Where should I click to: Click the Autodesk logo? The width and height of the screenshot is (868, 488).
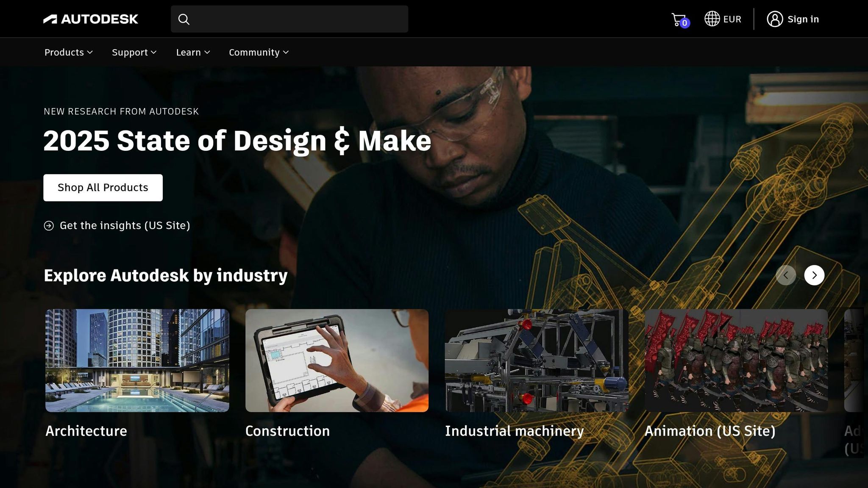tap(91, 19)
